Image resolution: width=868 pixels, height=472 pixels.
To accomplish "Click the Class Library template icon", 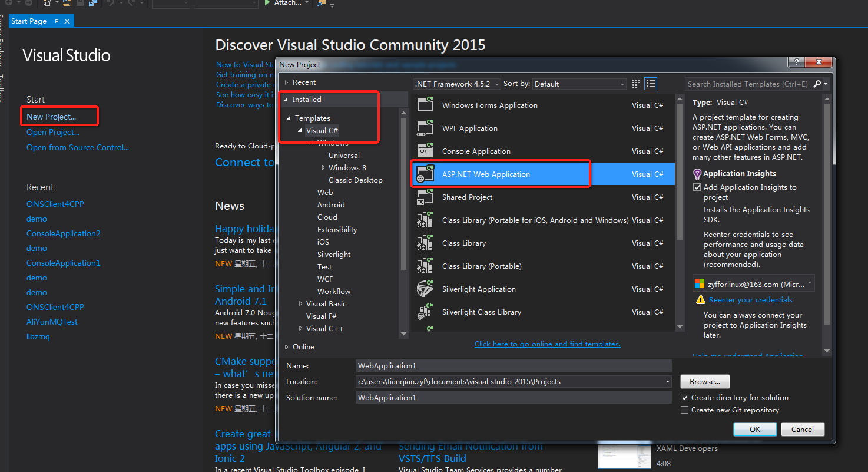I will click(425, 242).
